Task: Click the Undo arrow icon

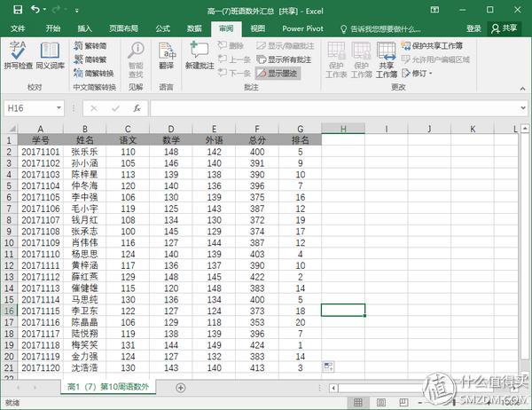Action: pos(35,10)
